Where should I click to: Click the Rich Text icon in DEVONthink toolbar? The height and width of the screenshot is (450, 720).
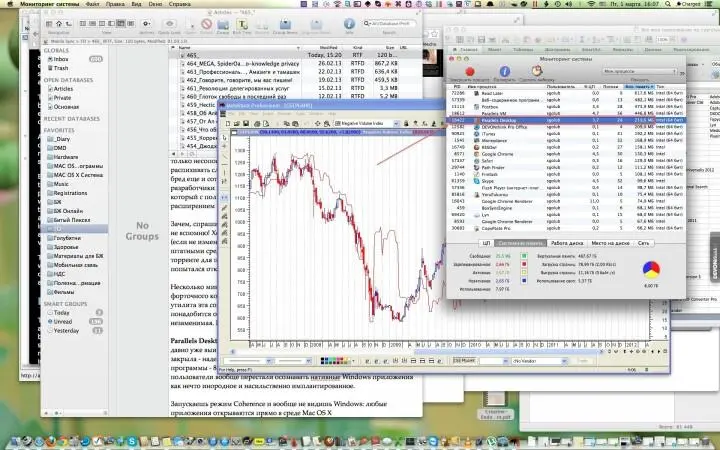tap(242, 24)
